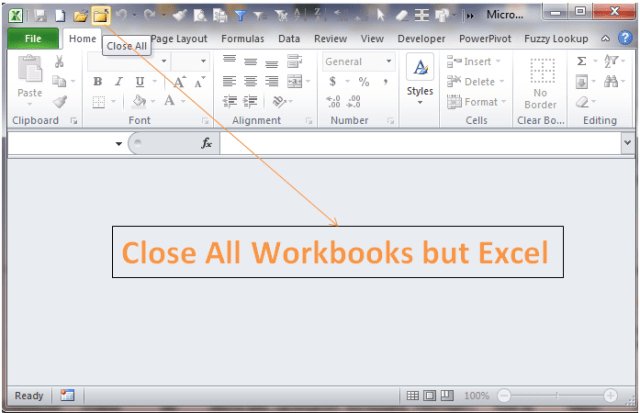This screenshot has height=413, width=640.
Task: Click the Sort and Filter icon in the Editing group
Action: point(611,61)
